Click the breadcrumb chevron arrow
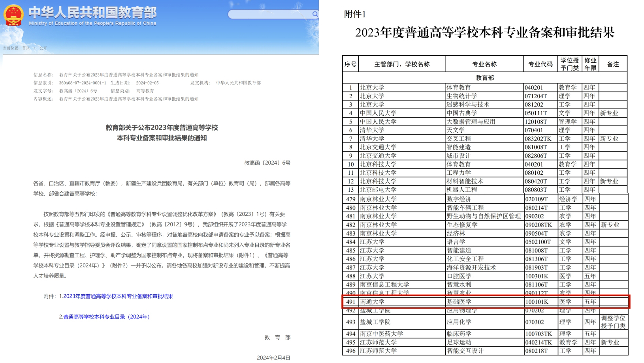 coord(34,48)
